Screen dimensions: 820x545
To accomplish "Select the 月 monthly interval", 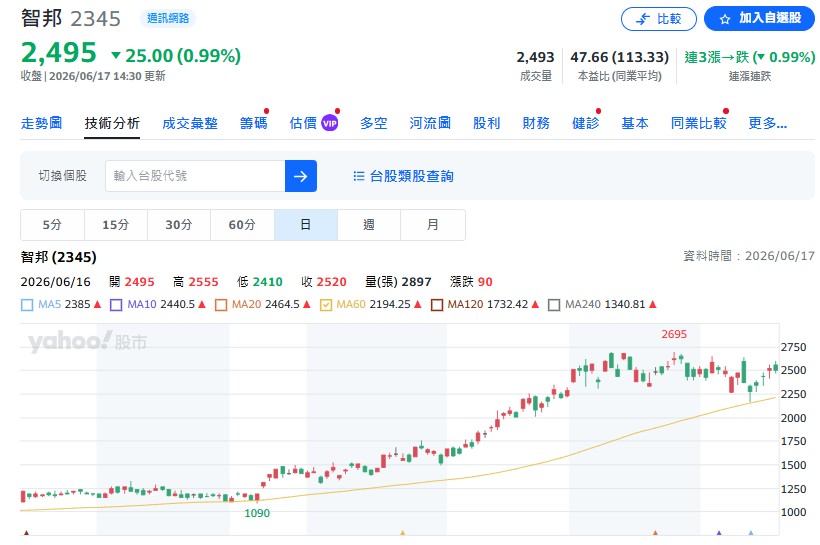I will (432, 225).
